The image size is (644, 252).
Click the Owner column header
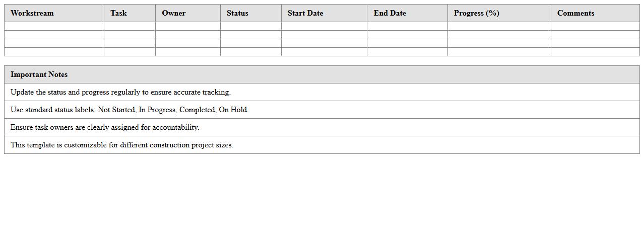coord(174,13)
